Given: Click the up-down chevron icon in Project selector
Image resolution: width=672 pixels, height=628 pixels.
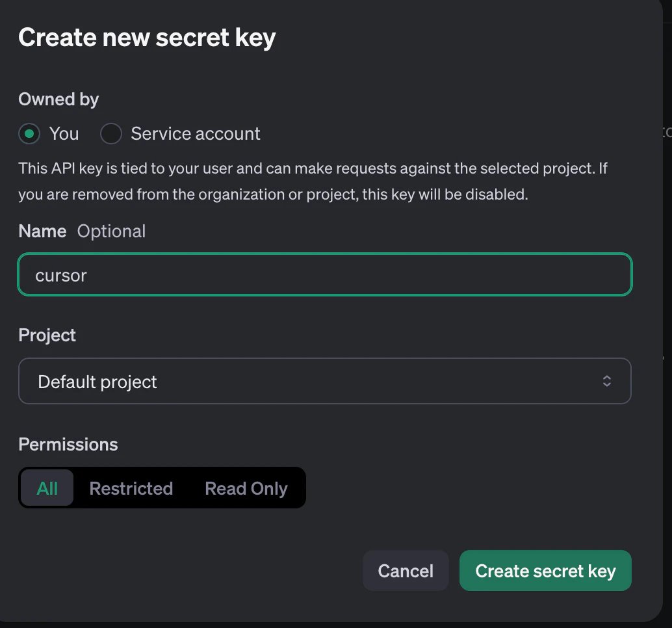Looking at the screenshot, I should click(x=606, y=381).
